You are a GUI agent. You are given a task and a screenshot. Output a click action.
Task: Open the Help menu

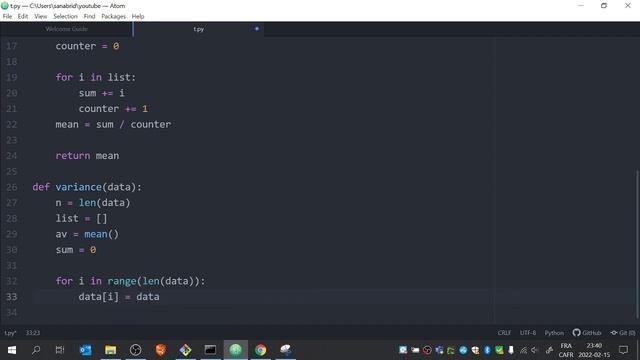pyautogui.click(x=138, y=16)
